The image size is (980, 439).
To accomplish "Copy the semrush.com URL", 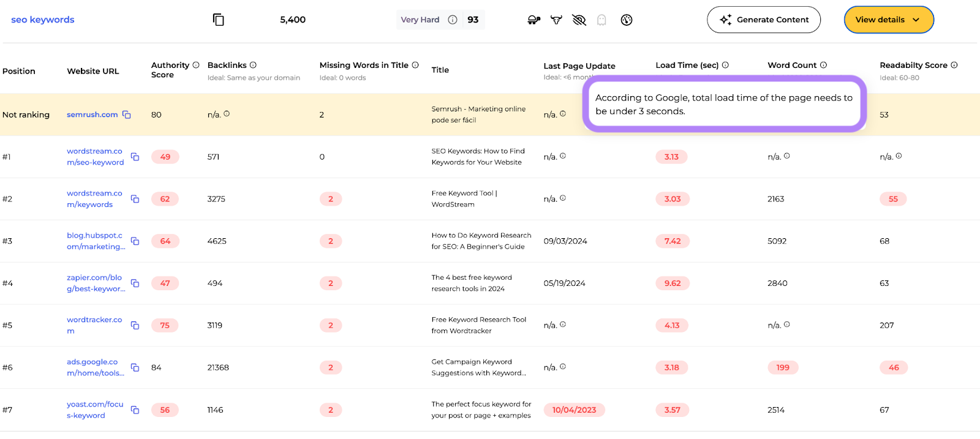I will [127, 114].
